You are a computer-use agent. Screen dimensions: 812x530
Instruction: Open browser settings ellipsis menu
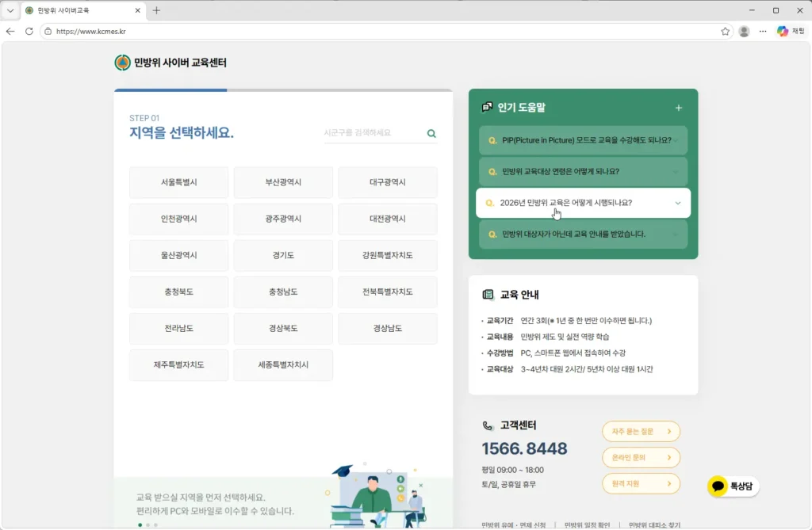(763, 32)
